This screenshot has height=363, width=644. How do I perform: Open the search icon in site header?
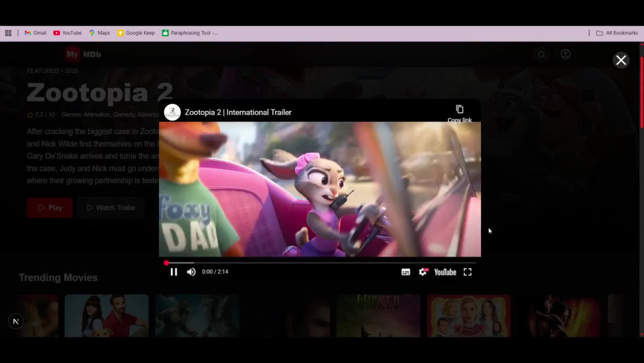[x=542, y=54]
